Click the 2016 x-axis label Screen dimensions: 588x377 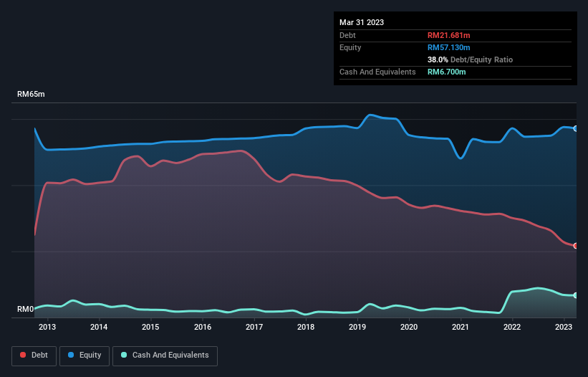203,327
